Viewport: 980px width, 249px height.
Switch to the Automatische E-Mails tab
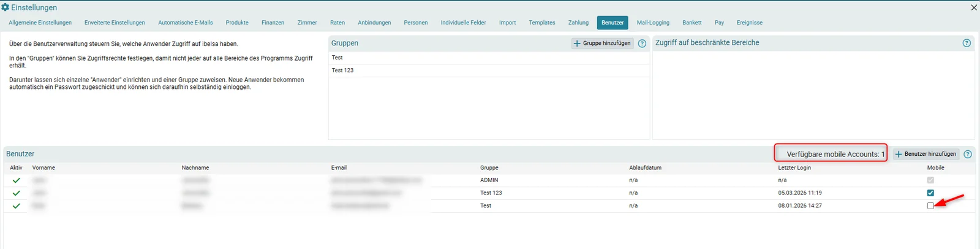tap(186, 23)
